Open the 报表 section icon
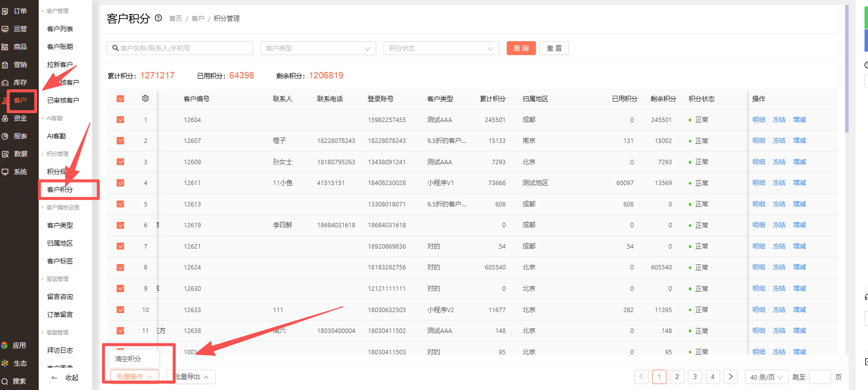Viewport: 868px width, 390px height. [x=5, y=136]
